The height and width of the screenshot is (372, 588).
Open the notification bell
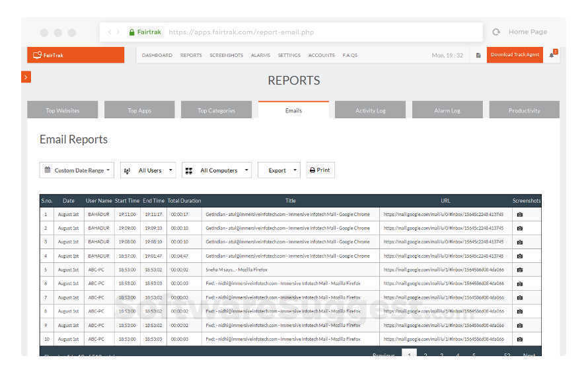(x=552, y=55)
